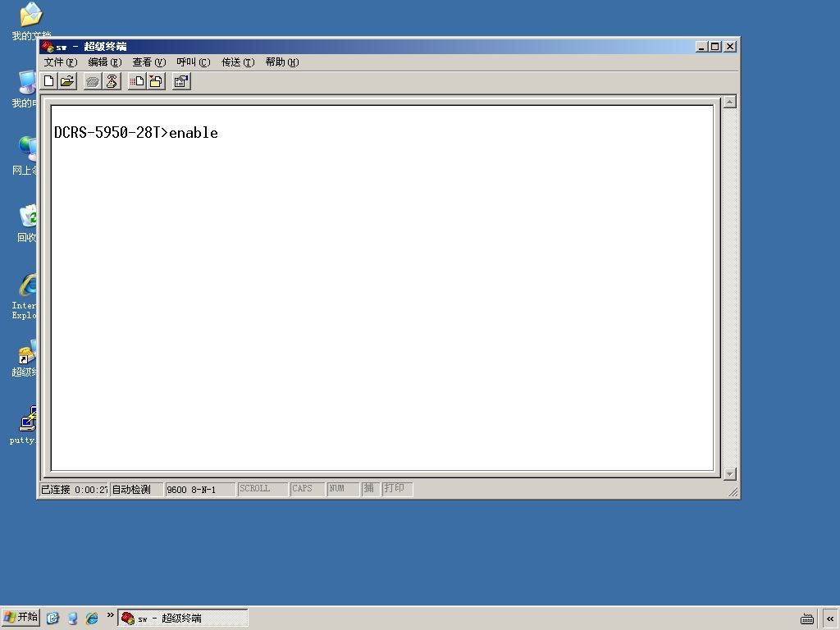Viewport: 840px width, 630px height.
Task: Click the New connection toolbar icon
Action: pos(48,81)
